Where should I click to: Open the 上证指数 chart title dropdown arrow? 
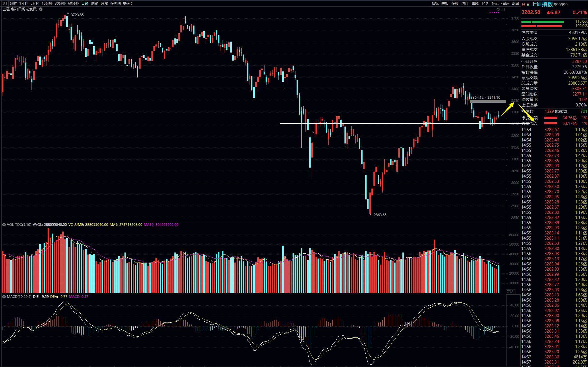point(41,9)
